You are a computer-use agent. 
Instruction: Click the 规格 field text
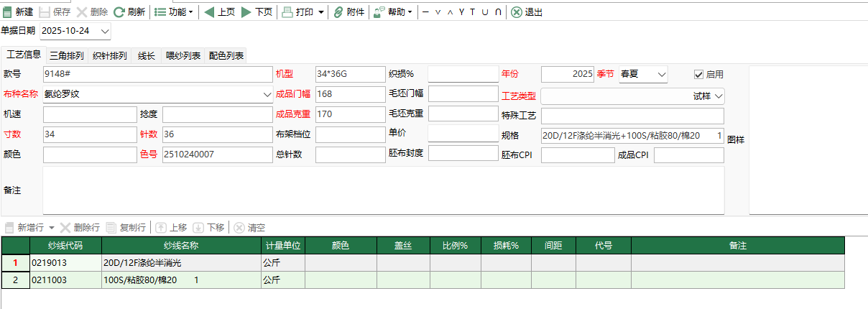coord(632,134)
